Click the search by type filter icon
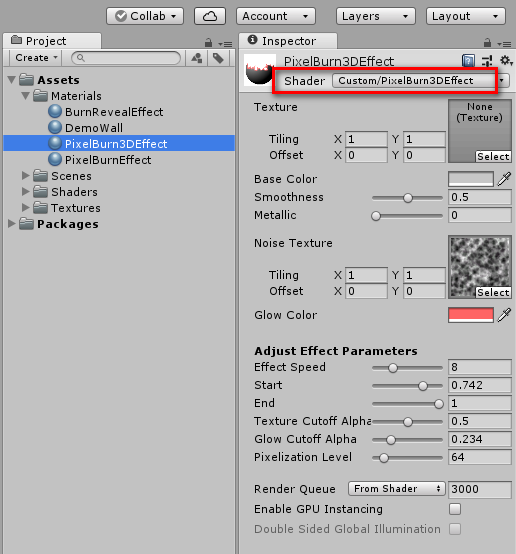The image size is (516, 554). coord(197,58)
